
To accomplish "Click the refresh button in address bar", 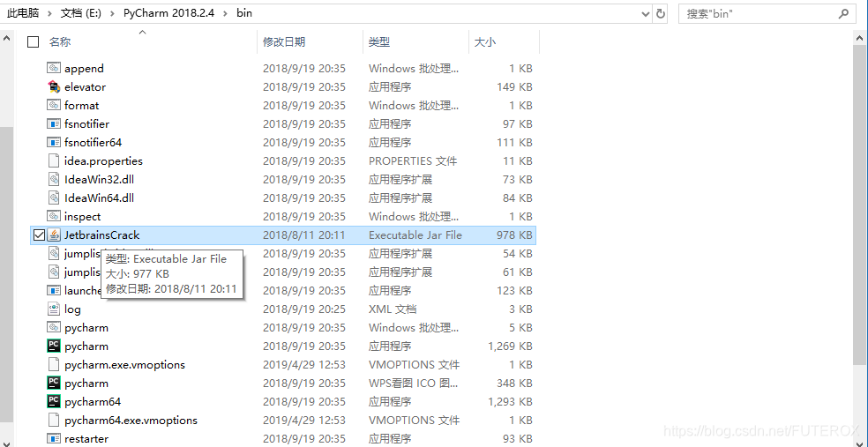I will pyautogui.click(x=661, y=13).
